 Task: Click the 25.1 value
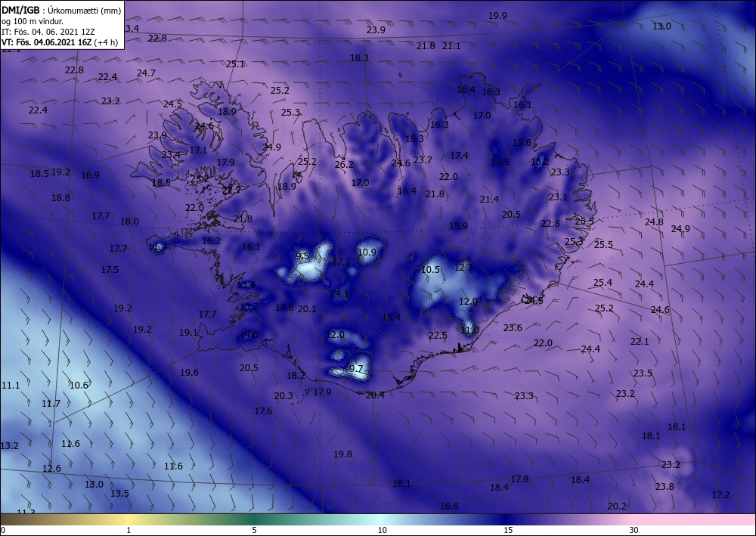[x=235, y=64]
